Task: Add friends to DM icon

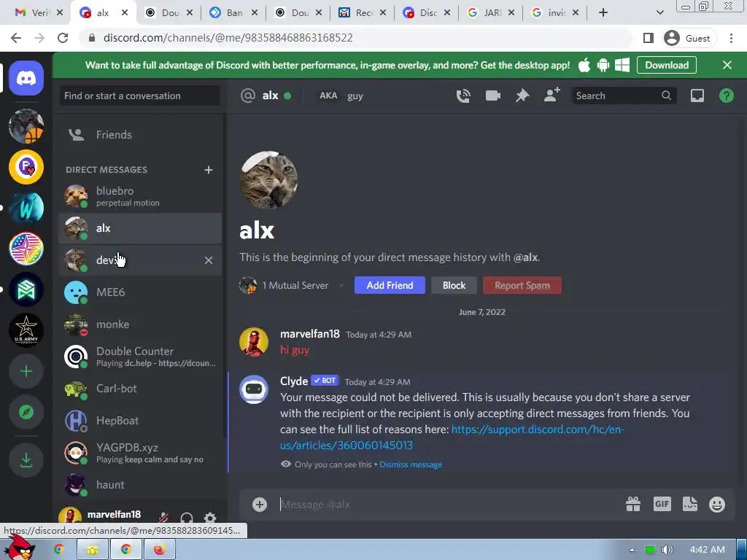Action: click(551, 96)
